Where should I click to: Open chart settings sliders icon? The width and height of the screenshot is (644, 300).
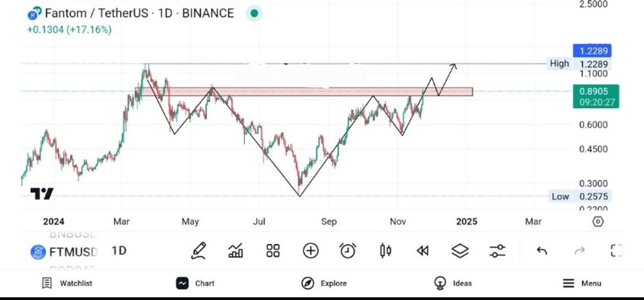pos(497,251)
